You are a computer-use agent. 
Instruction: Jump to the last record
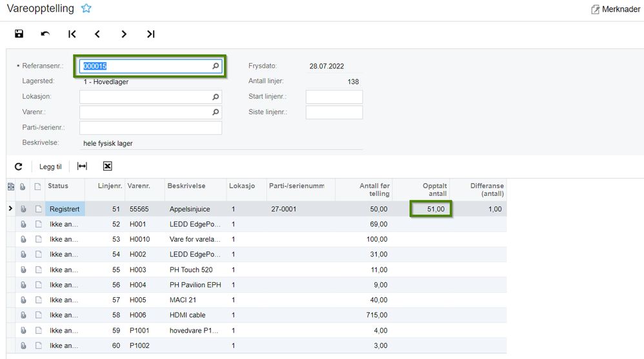click(151, 34)
